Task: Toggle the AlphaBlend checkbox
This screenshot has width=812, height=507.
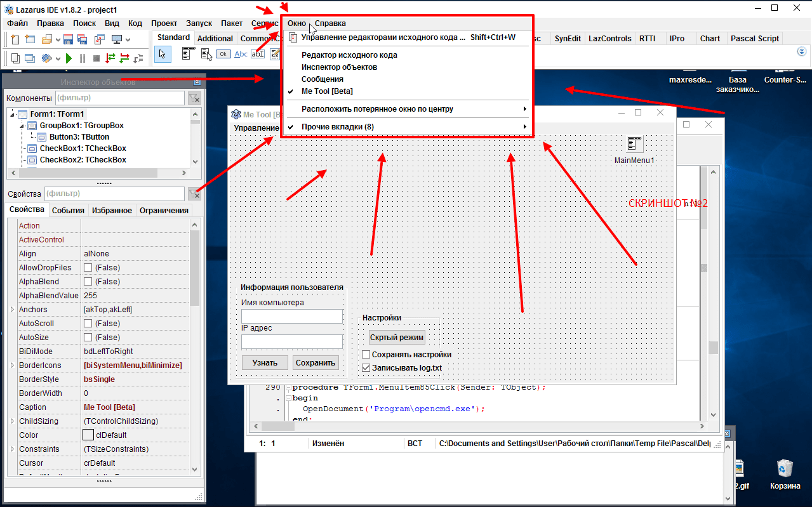Action: coord(88,282)
